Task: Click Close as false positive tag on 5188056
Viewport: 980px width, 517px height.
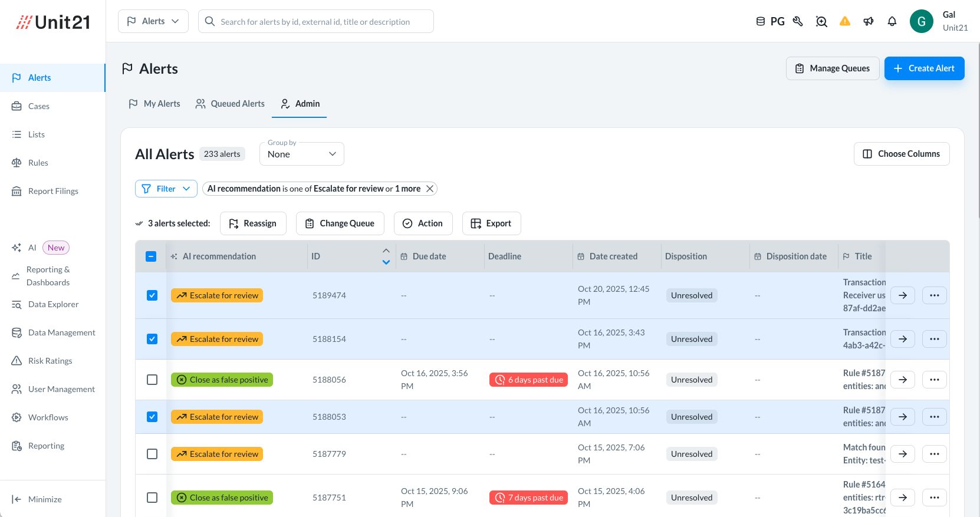Action: 222,380
